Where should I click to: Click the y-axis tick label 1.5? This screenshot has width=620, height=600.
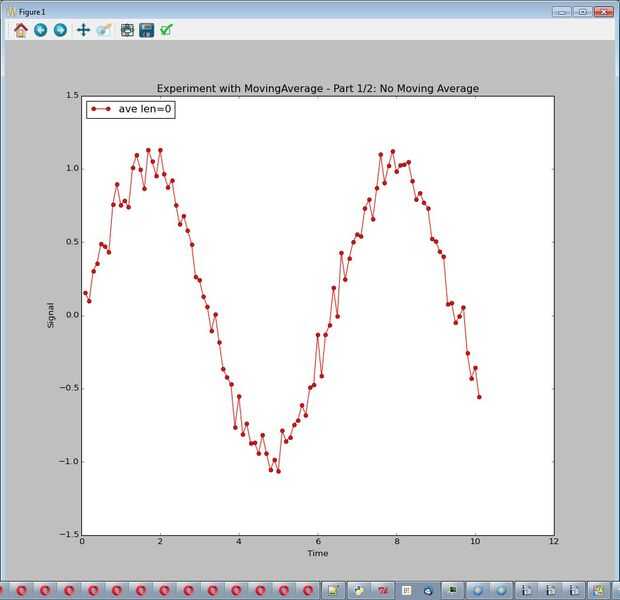[x=72, y=95]
